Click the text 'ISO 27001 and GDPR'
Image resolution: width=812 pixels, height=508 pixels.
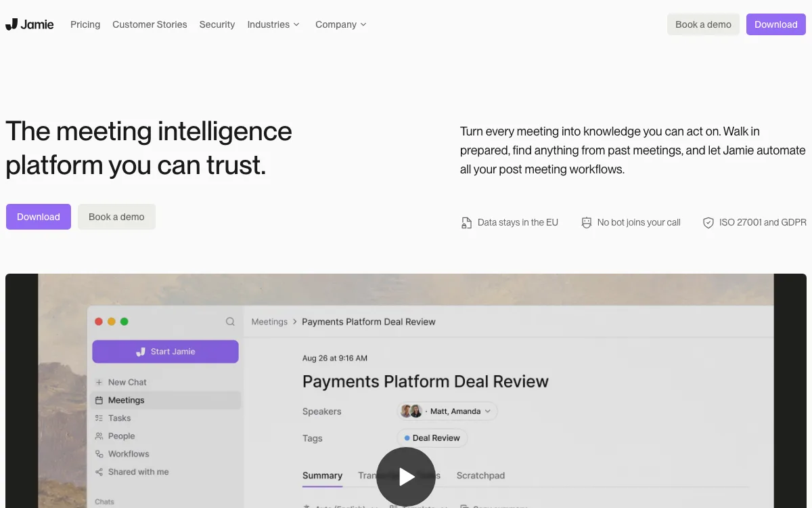763,222
